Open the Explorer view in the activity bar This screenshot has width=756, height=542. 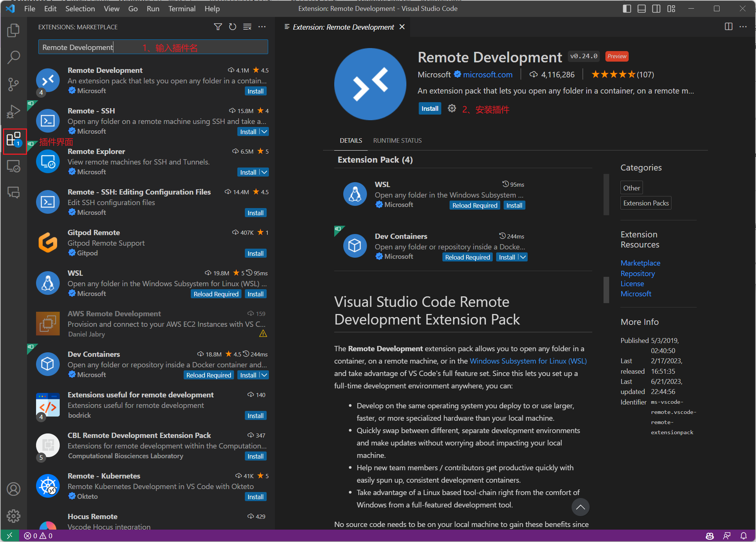(14, 30)
